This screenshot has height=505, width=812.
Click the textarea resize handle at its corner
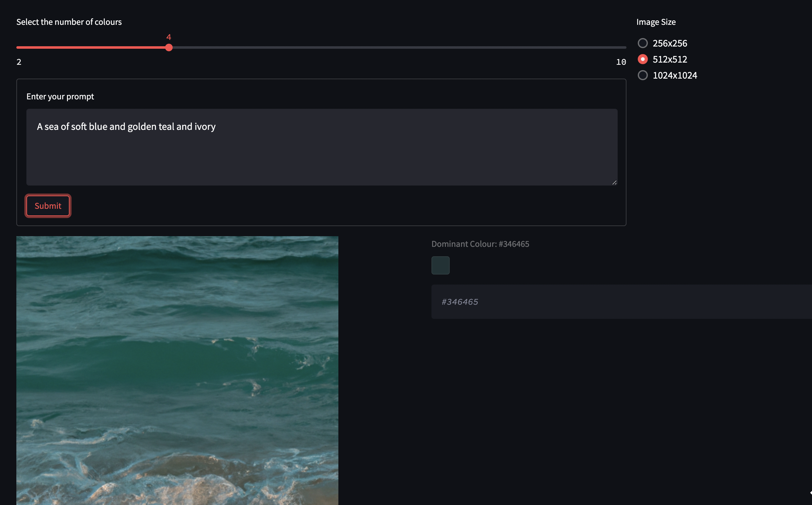(614, 182)
